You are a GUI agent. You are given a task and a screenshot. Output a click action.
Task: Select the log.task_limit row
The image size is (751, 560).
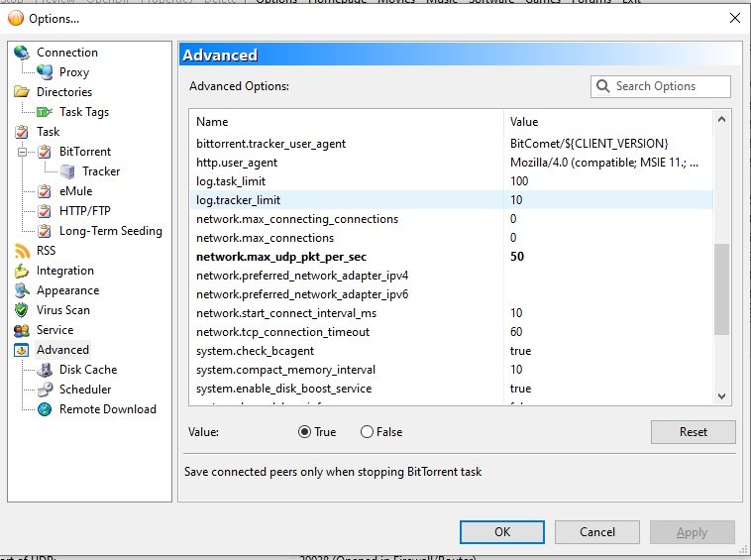pos(451,181)
